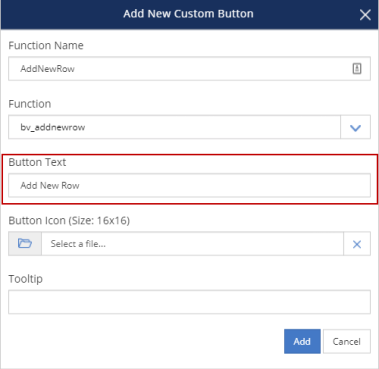Click the Button Text input field
This screenshot has height=369, width=379.
[x=189, y=185]
